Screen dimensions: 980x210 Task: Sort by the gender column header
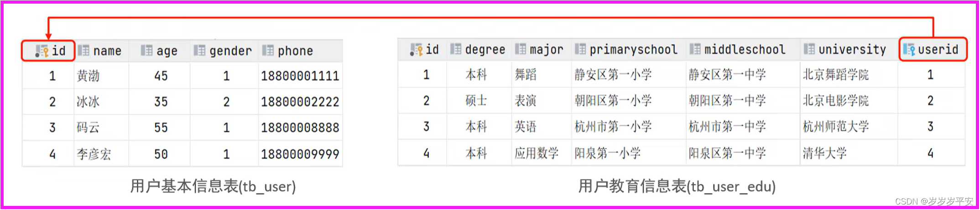tap(230, 51)
